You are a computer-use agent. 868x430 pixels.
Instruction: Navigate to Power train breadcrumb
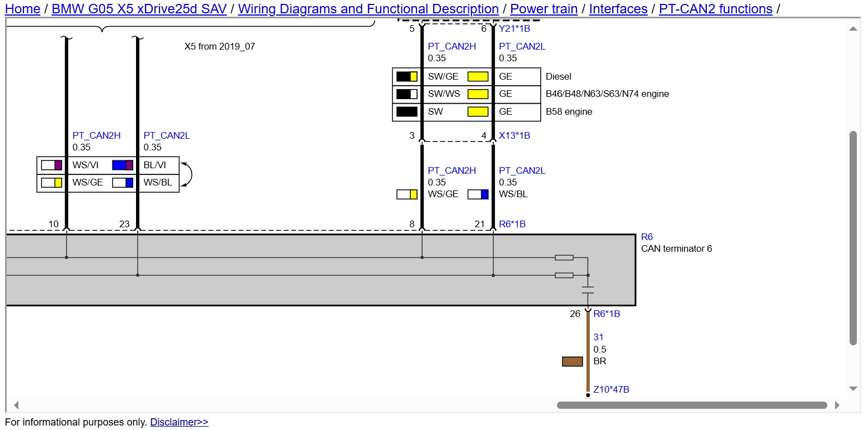[544, 9]
